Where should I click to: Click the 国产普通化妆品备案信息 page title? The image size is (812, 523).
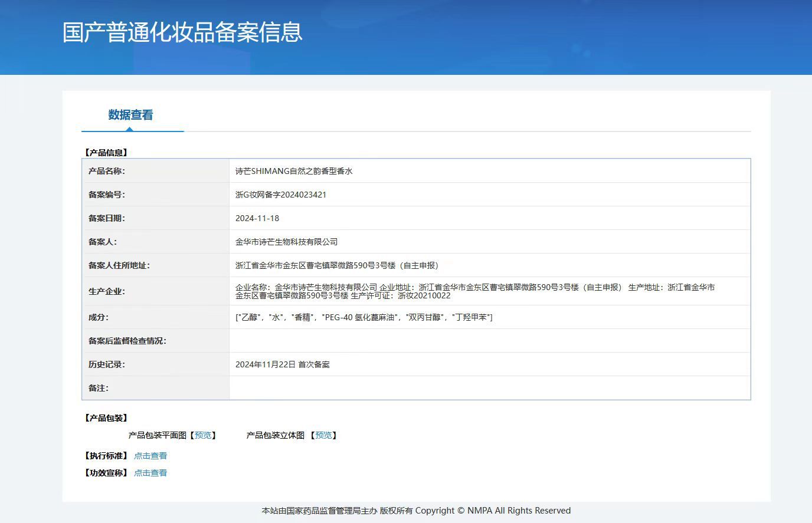(x=182, y=32)
